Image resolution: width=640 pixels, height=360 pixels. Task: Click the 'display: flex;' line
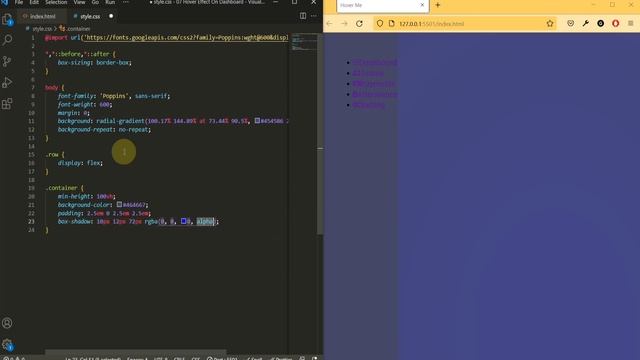coord(80,163)
